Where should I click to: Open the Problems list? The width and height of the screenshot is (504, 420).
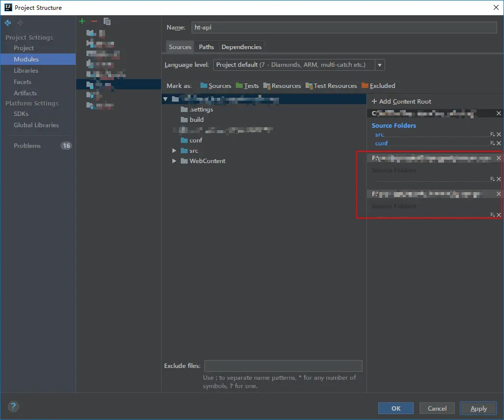(27, 145)
